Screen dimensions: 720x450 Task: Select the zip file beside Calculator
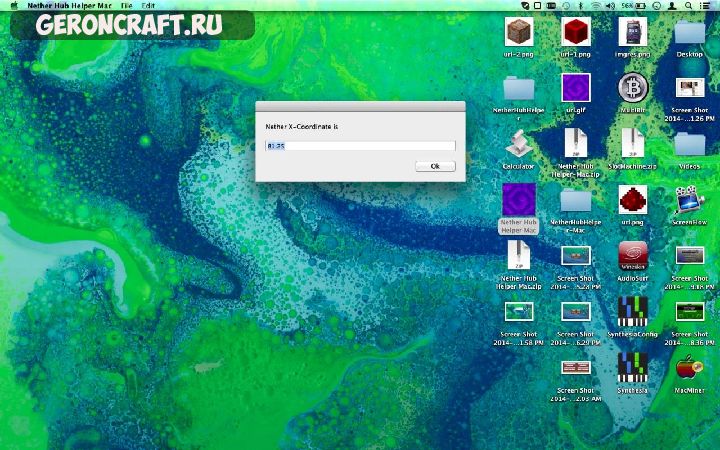[x=576, y=144]
